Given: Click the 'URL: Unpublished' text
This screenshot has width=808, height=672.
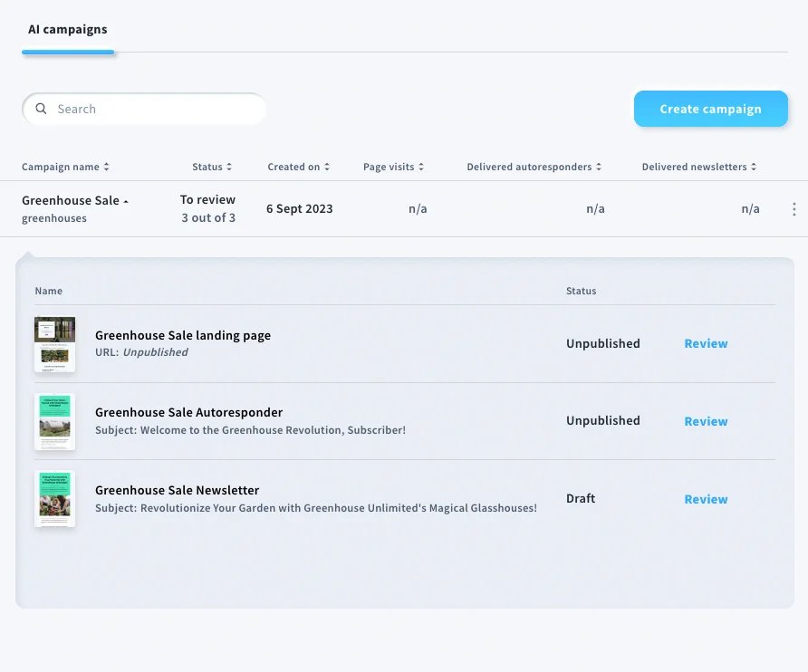Looking at the screenshot, I should click(141, 352).
